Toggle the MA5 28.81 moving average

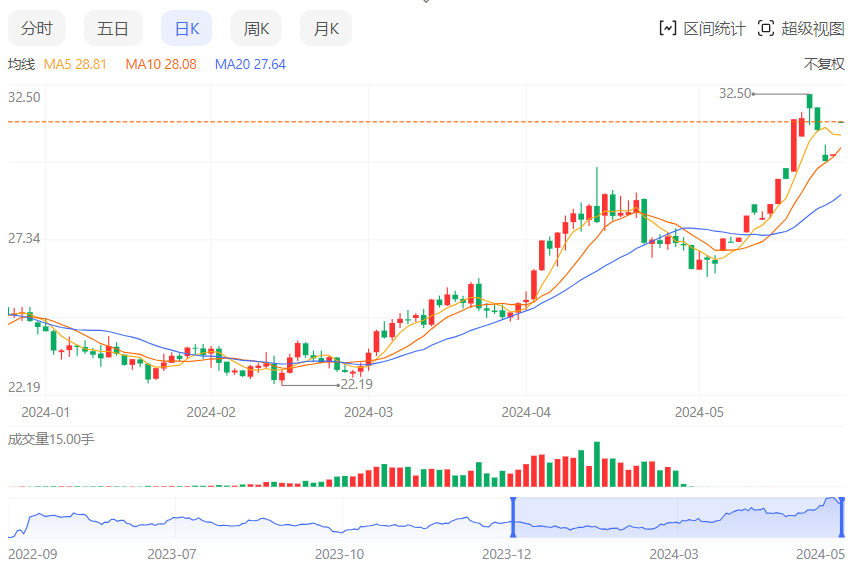click(75, 64)
